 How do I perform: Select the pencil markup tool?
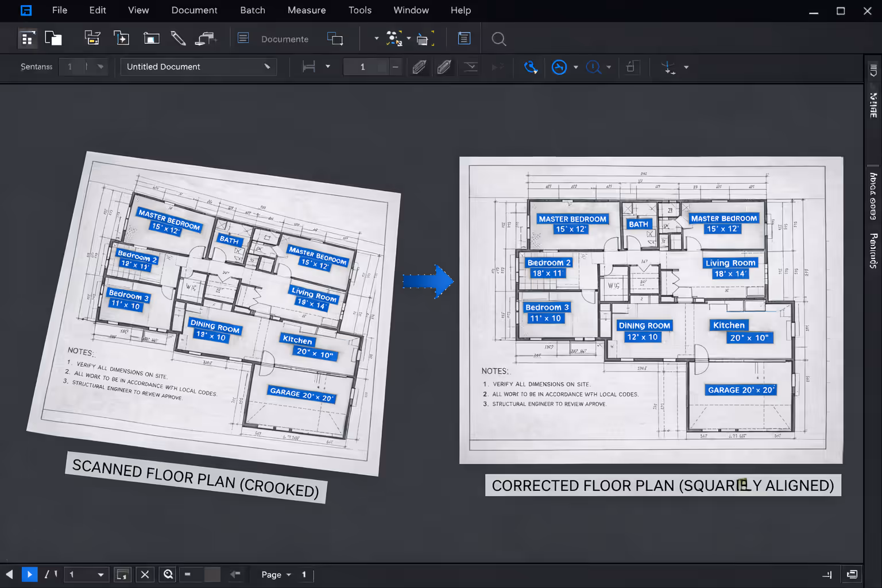178,38
